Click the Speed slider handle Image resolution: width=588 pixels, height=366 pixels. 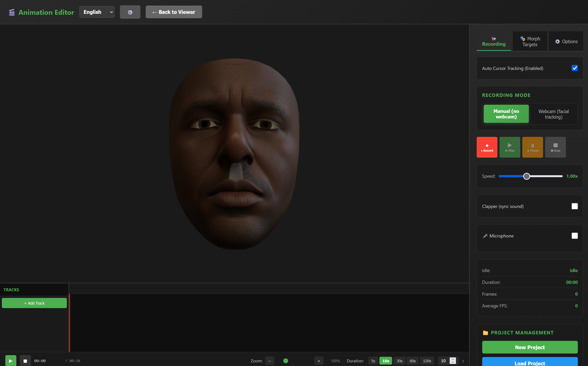click(x=526, y=176)
